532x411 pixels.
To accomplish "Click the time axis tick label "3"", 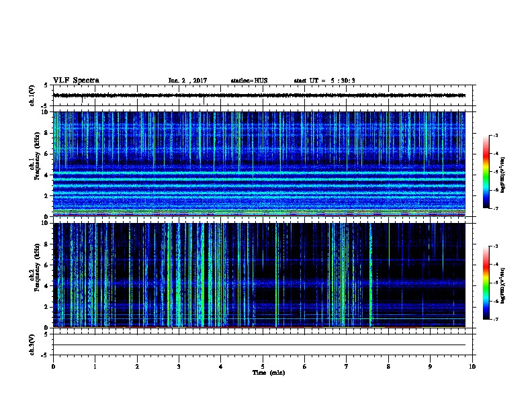I will point(179,367).
